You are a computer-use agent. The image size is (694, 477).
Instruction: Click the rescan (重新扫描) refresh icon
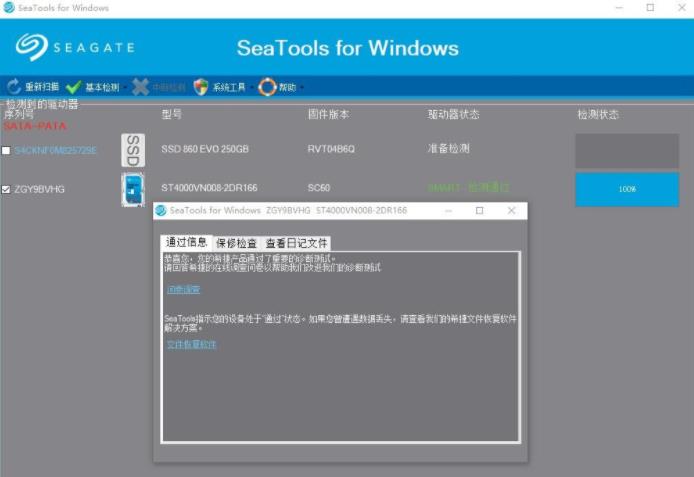[x=14, y=87]
